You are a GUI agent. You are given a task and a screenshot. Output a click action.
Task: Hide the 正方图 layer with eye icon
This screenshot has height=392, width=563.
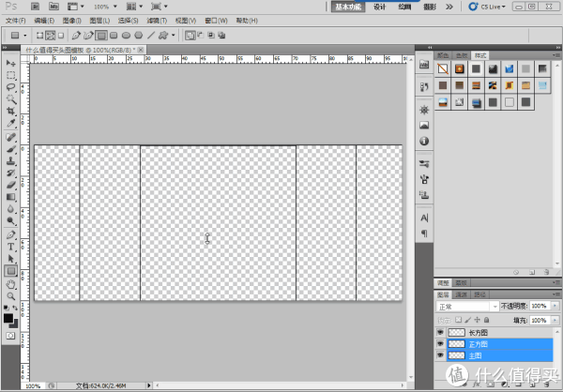pos(440,344)
